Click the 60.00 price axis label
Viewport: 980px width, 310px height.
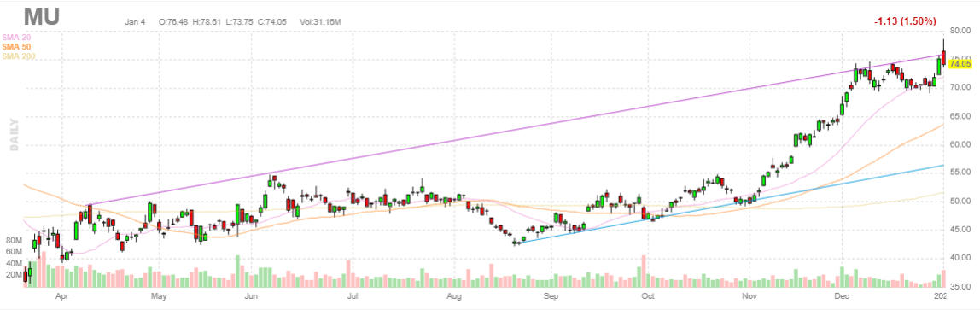click(960, 145)
